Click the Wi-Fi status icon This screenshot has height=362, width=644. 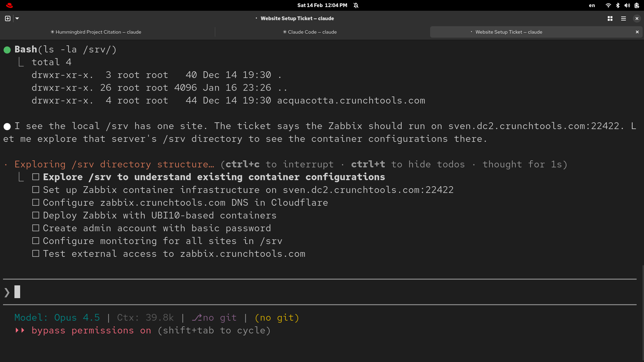608,5
